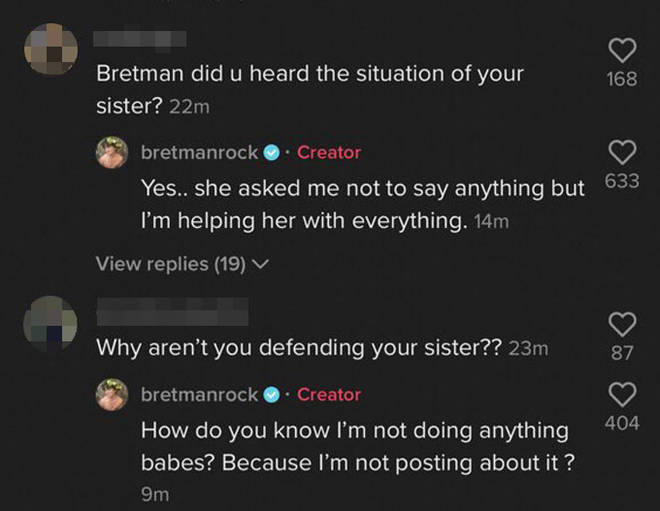660x511 pixels.
Task: Click the blurred username of first commenter
Action: click(x=139, y=39)
